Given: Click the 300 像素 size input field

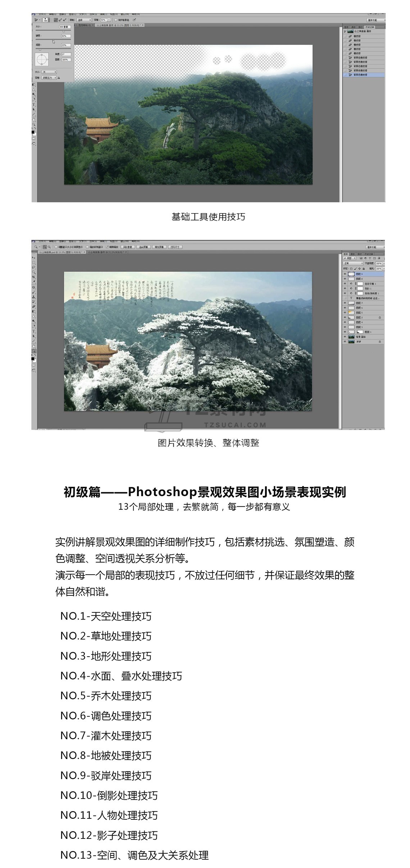Looking at the screenshot, I should pos(65,27).
